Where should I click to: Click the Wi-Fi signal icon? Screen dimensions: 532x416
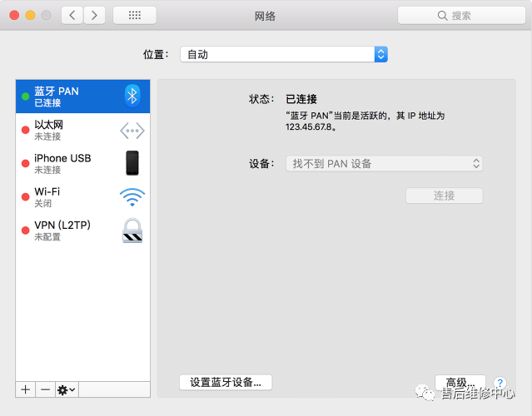[x=132, y=197]
